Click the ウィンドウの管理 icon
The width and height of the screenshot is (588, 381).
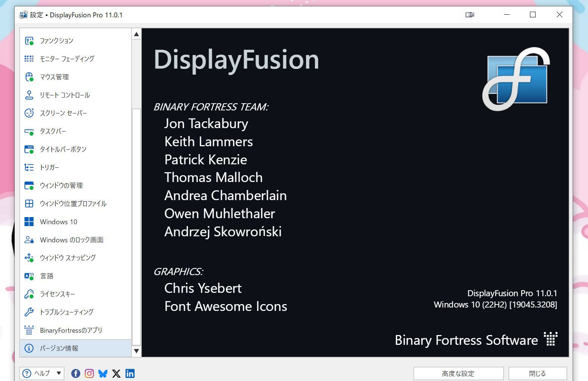point(29,185)
